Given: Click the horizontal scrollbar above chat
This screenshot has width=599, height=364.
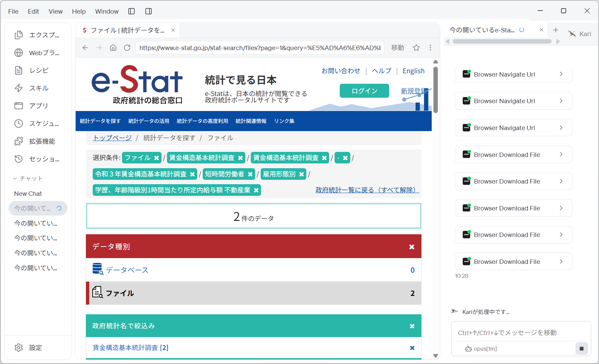Looking at the screenshot, I should tap(502, 41).
